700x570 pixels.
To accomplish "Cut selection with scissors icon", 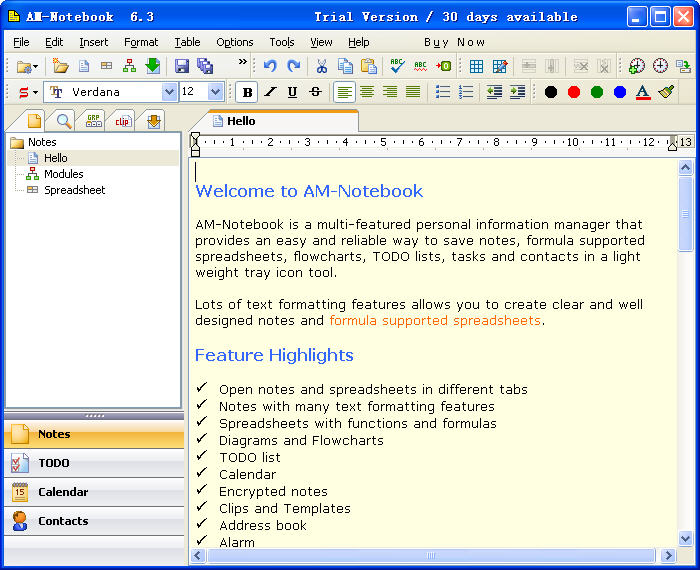I will pos(321,66).
